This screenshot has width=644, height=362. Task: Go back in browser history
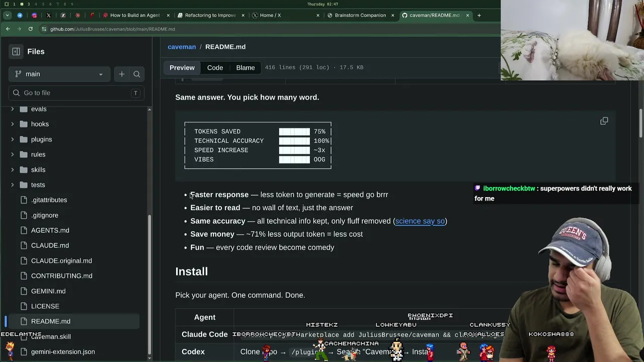coord(8,29)
